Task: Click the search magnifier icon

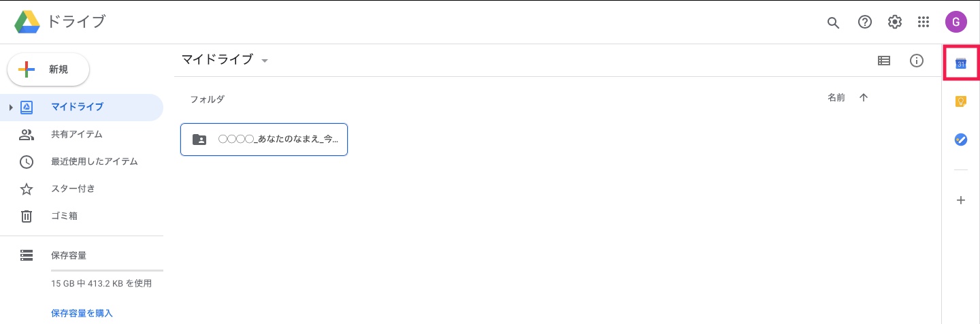Action: point(833,22)
